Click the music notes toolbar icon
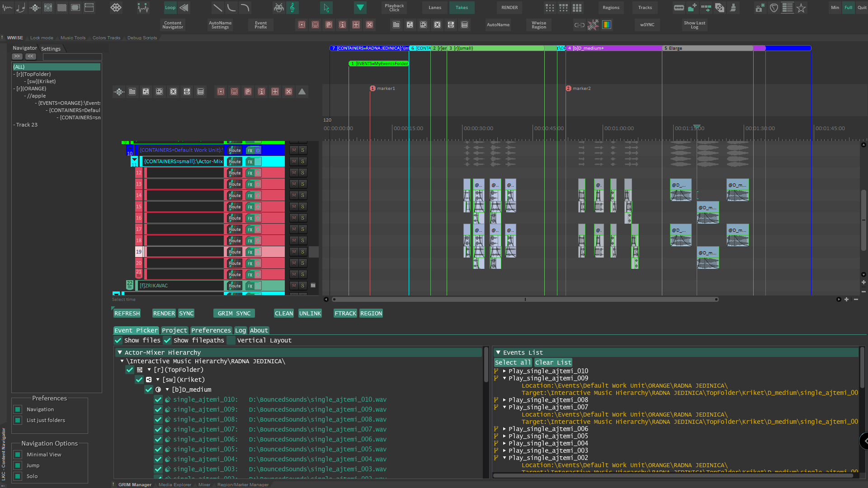This screenshot has height=488, width=868. coord(21,8)
